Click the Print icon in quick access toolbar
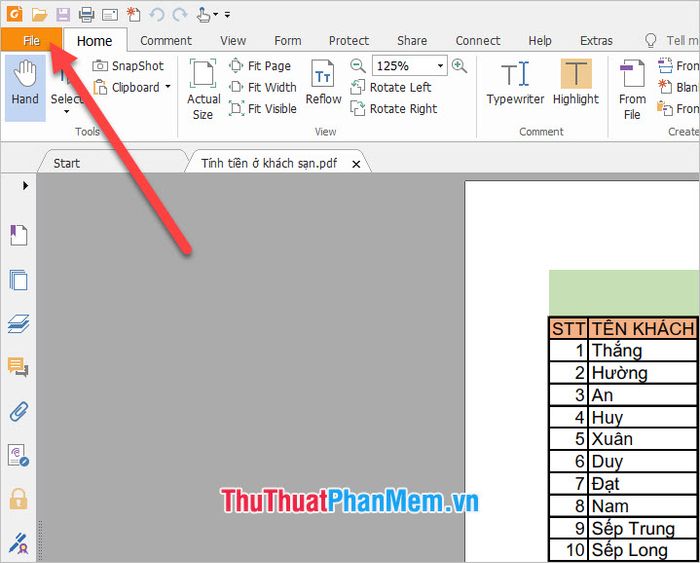 point(86,15)
